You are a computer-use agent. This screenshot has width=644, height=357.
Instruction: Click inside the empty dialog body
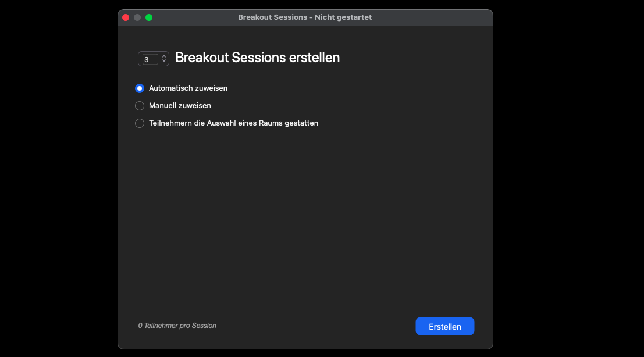(305, 221)
